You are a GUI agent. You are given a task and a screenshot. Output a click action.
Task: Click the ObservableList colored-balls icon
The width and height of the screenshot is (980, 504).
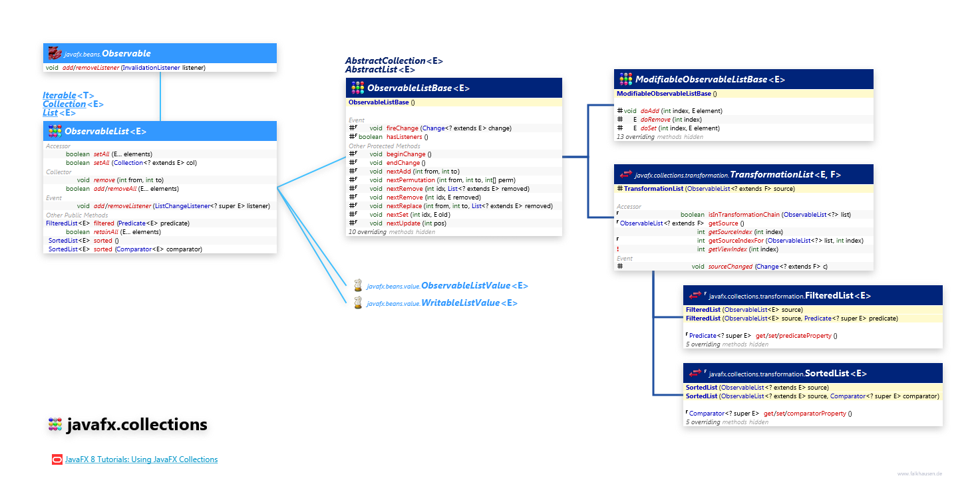point(55,131)
